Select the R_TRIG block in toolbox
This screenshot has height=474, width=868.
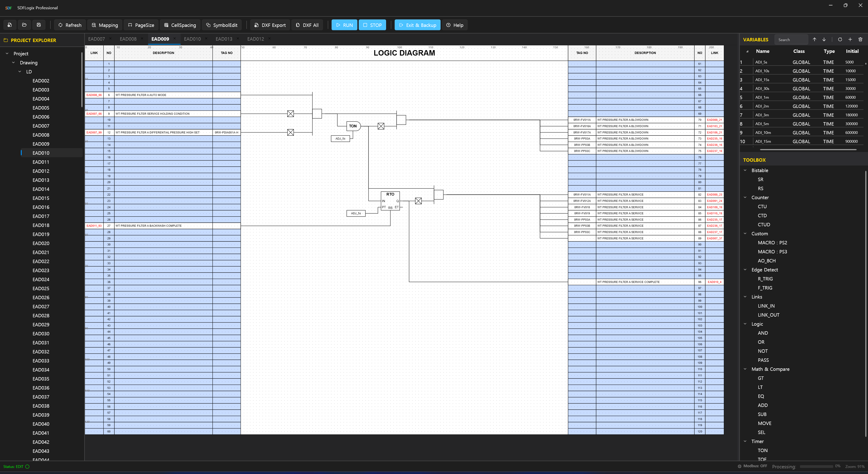tap(765, 279)
